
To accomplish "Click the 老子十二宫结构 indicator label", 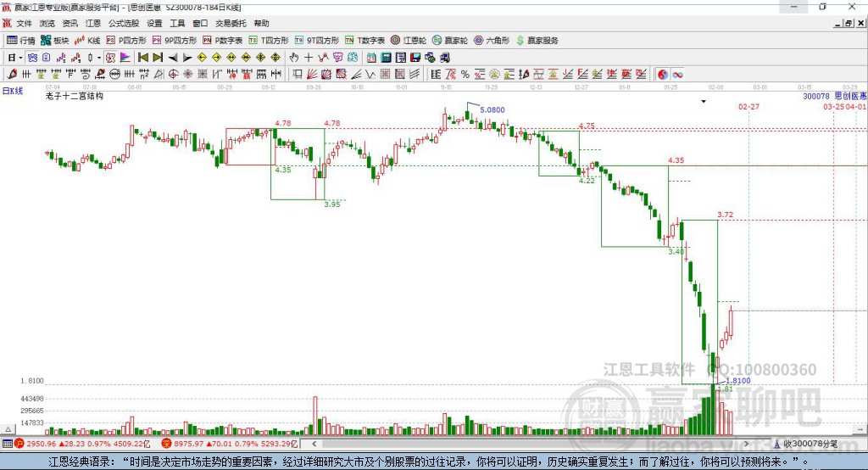I will coord(75,96).
